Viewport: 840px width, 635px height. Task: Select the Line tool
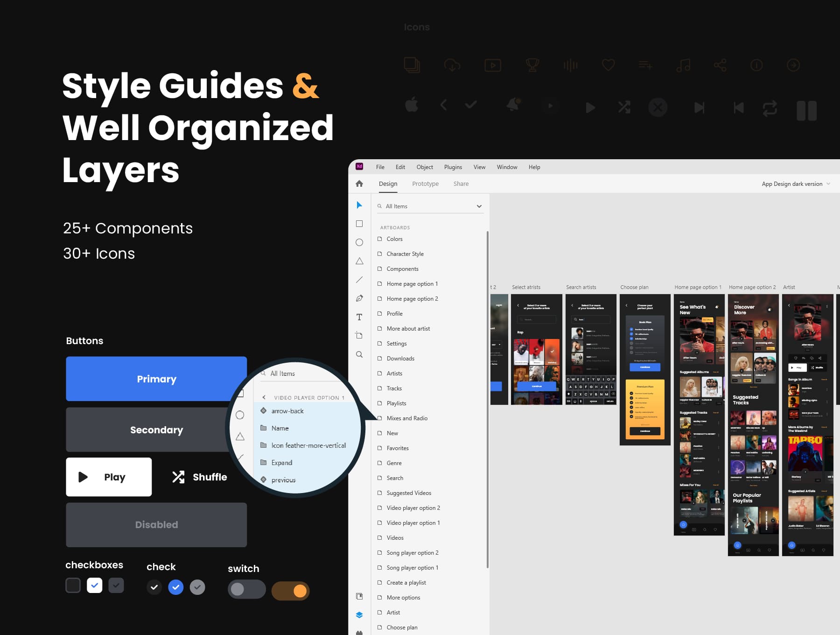359,280
